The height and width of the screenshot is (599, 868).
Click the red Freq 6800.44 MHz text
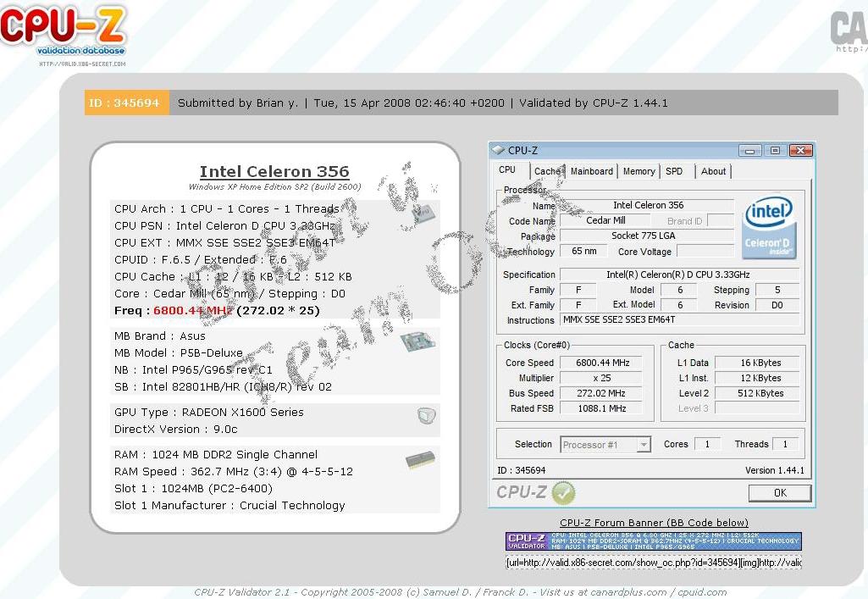(x=192, y=311)
